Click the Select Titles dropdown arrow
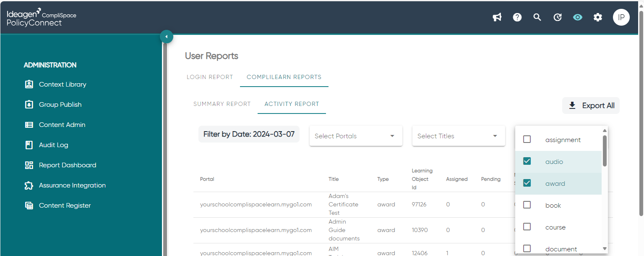This screenshot has width=644, height=256. (x=495, y=136)
